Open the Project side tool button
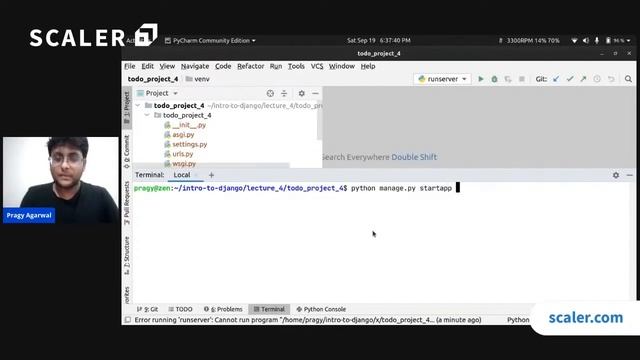640x360 pixels. pos(127,108)
